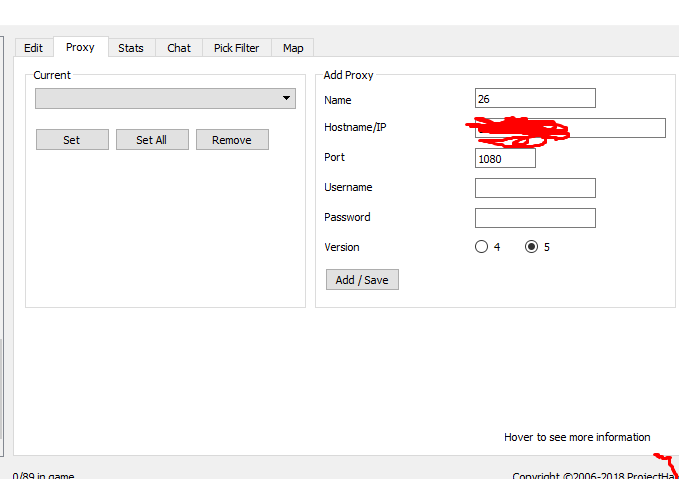This screenshot has height=479, width=679.
Task: Select Version 5 radio button
Action: (531, 247)
